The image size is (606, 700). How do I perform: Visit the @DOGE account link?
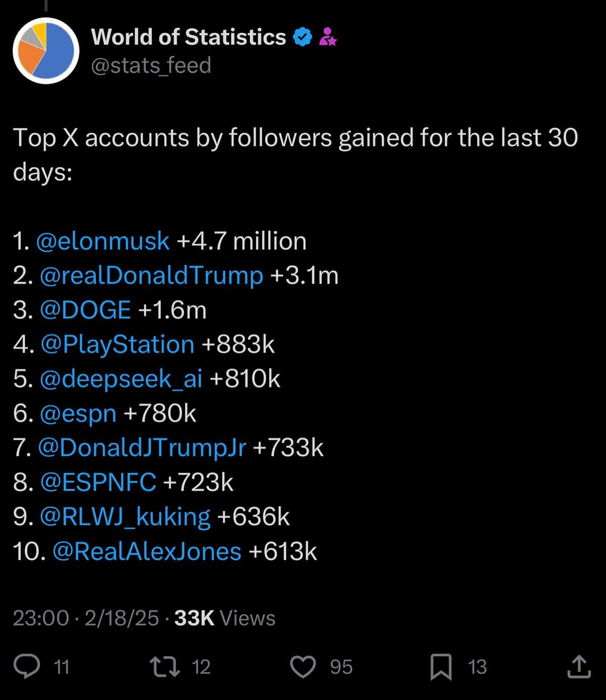pos(85,310)
